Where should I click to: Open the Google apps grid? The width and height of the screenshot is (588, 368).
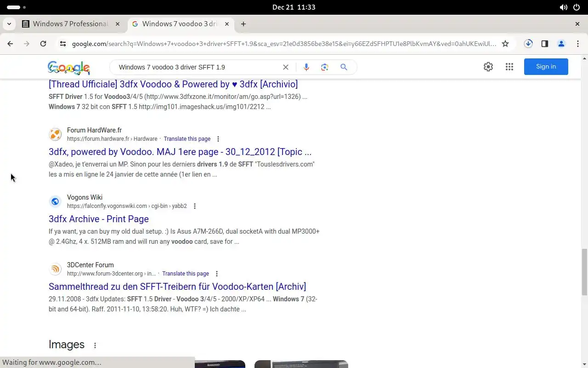coord(509,67)
